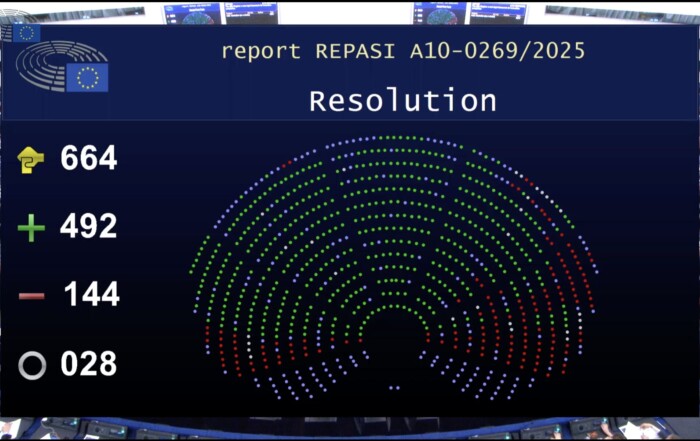
Task: Select the votes against count 144
Action: (x=91, y=295)
